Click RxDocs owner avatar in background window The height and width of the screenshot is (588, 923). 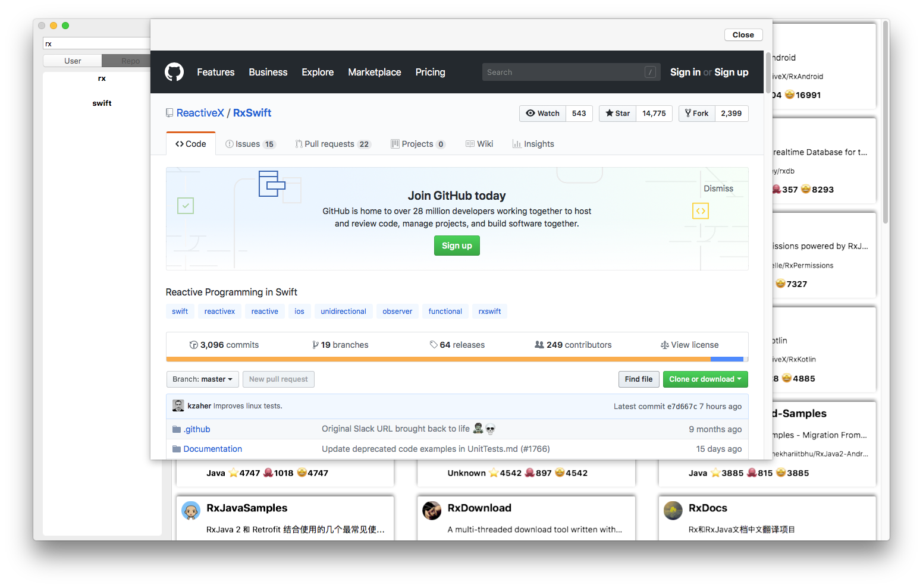673,511
